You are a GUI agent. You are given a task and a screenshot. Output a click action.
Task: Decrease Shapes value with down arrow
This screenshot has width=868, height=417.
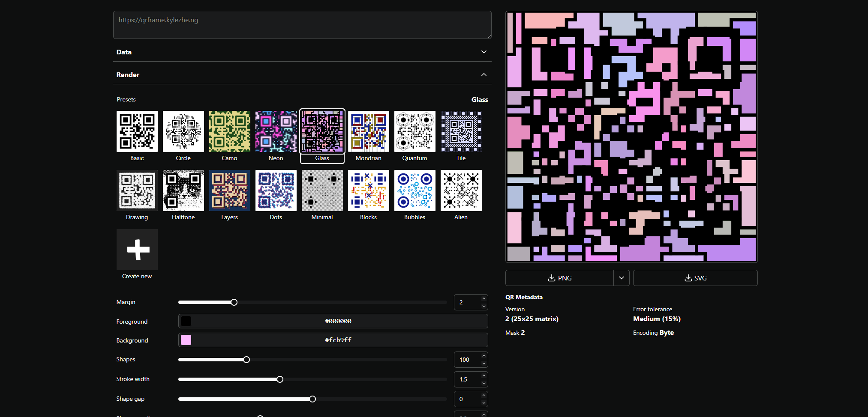pyautogui.click(x=484, y=363)
